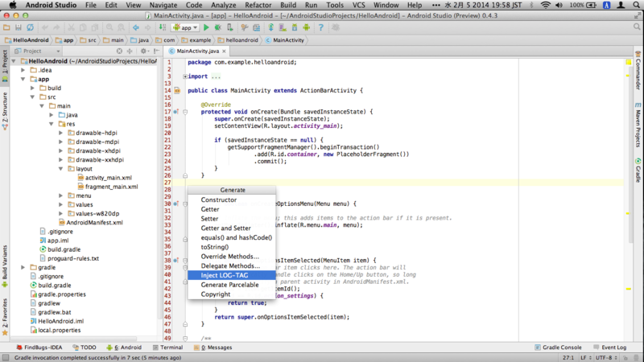The height and width of the screenshot is (362, 644).
Task: Choose Generate Parcelable entry
Action: click(x=232, y=285)
